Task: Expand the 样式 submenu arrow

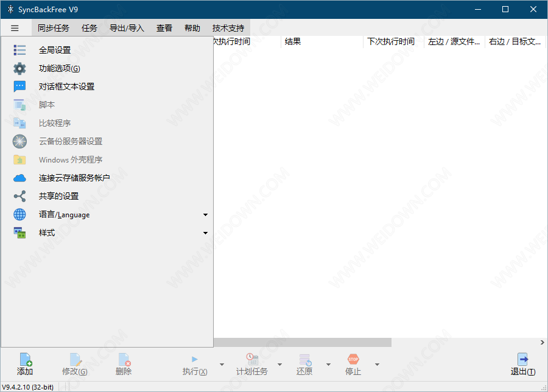Action: click(206, 233)
